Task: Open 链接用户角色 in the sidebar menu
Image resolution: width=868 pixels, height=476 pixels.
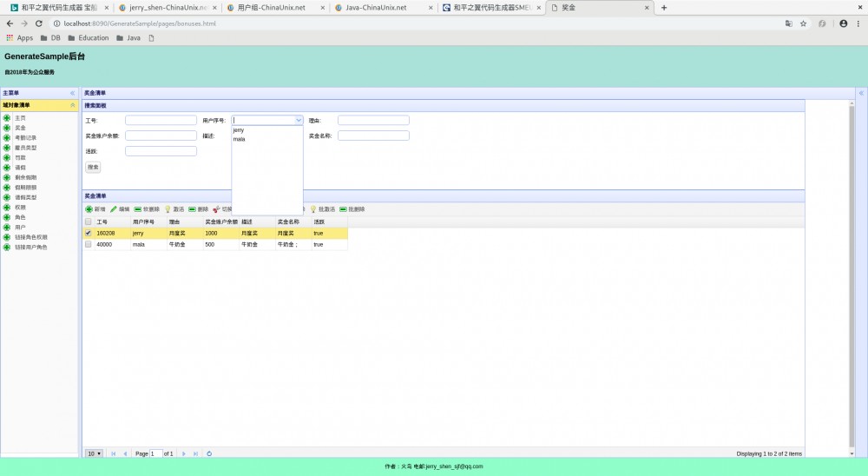Action: [x=31, y=248]
